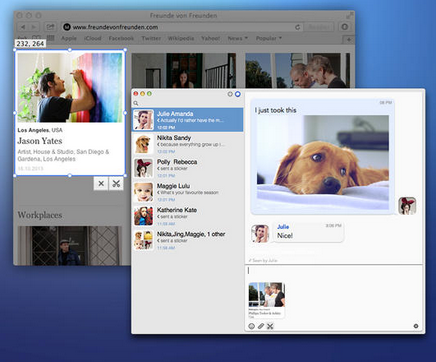
Task: Click in the message text input area
Action: (x=334, y=272)
